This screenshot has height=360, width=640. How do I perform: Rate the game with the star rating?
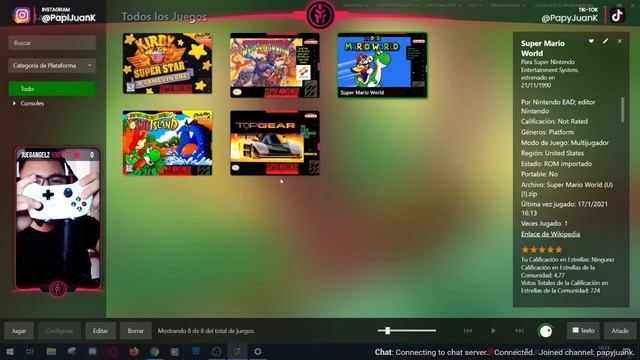coord(542,249)
